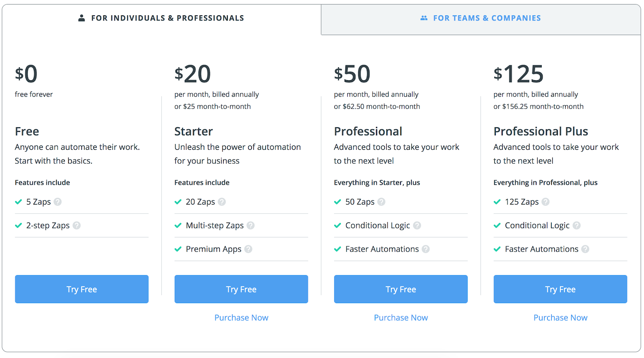This screenshot has width=644, height=358.
Task: Open help icon beside Professional Conditional Logic
Action: point(417,226)
